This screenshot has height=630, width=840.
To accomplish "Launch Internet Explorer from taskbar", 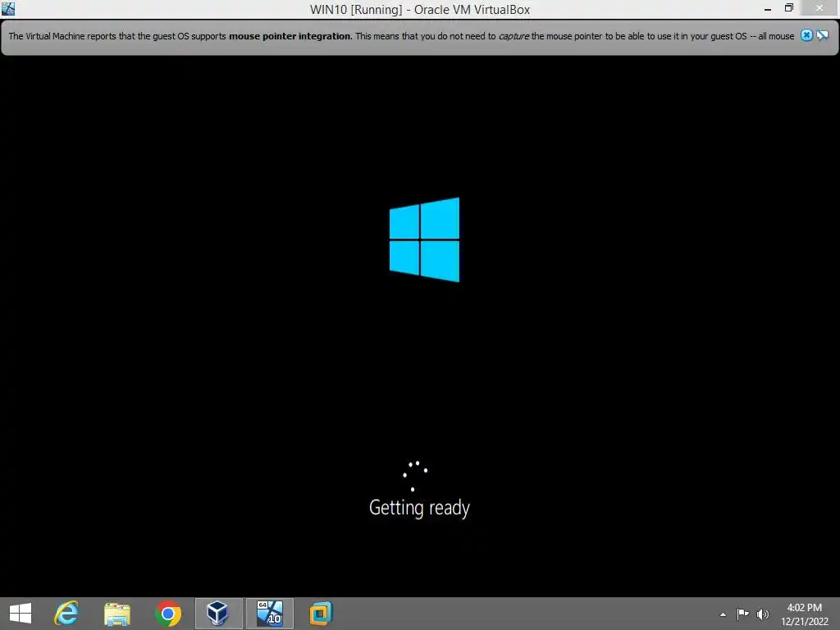I will point(66,614).
